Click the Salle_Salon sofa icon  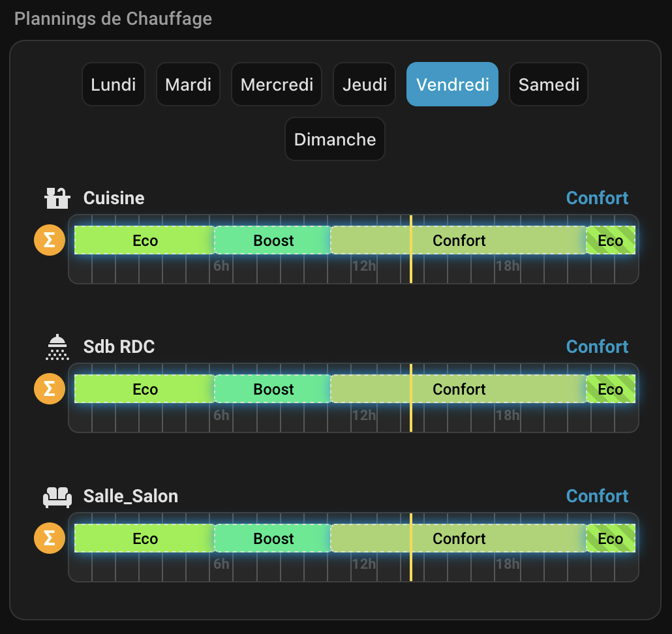click(x=57, y=496)
